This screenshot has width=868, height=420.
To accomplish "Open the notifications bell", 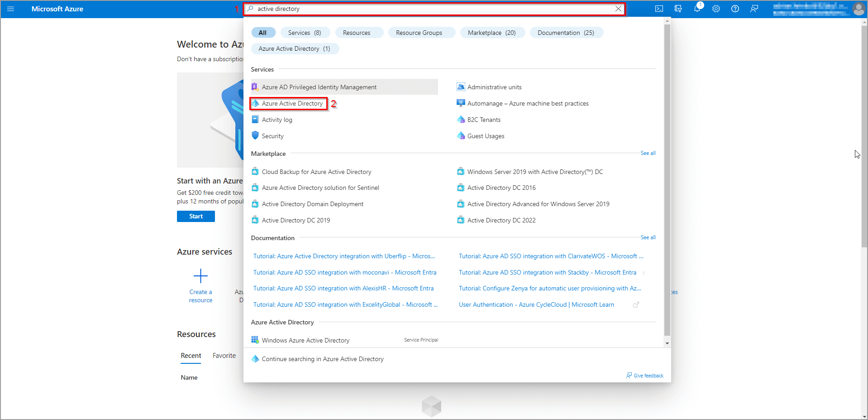I will [697, 9].
